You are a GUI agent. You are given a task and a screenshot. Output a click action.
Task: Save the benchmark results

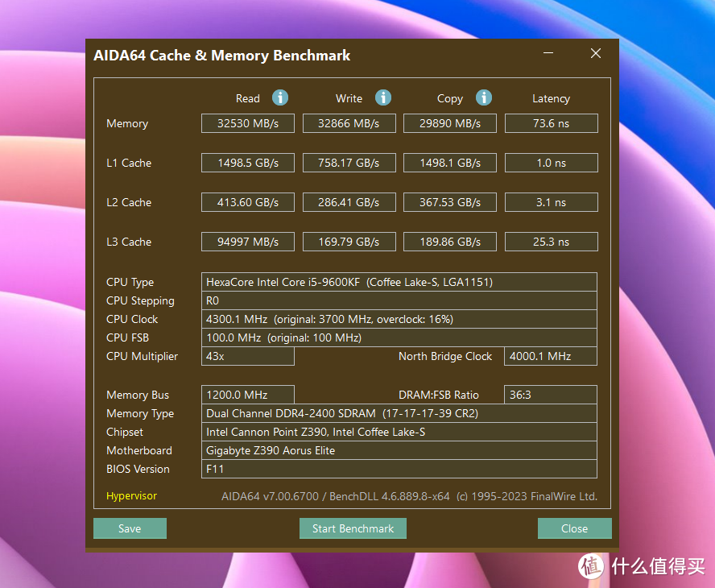pyautogui.click(x=130, y=528)
